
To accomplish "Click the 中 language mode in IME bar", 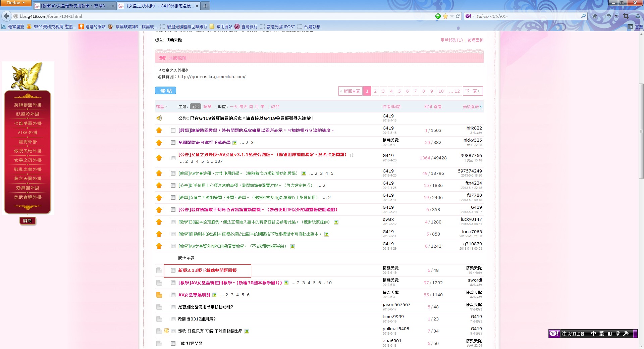I will [594, 334].
